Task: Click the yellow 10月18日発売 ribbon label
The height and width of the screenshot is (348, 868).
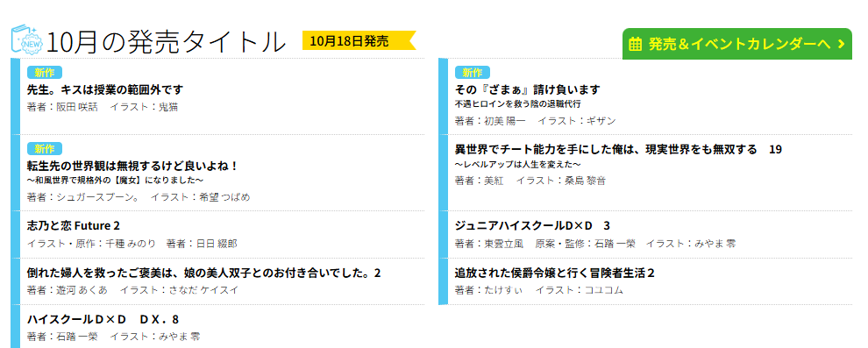Action: pos(359,41)
